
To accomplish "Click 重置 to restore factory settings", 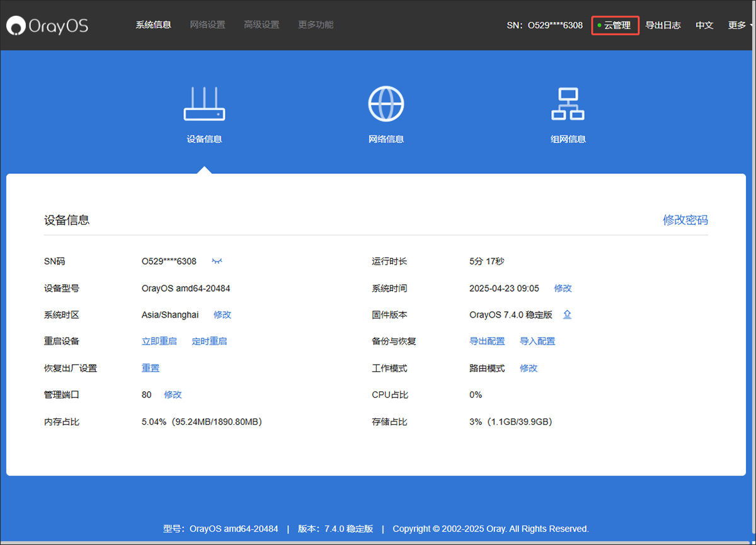I will 151,369.
